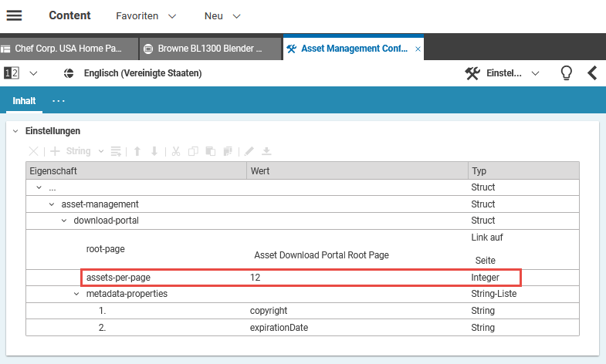Switch to Chef Corp. USA Home Page tab
Screen dimensions: 606x364
pos(69,49)
